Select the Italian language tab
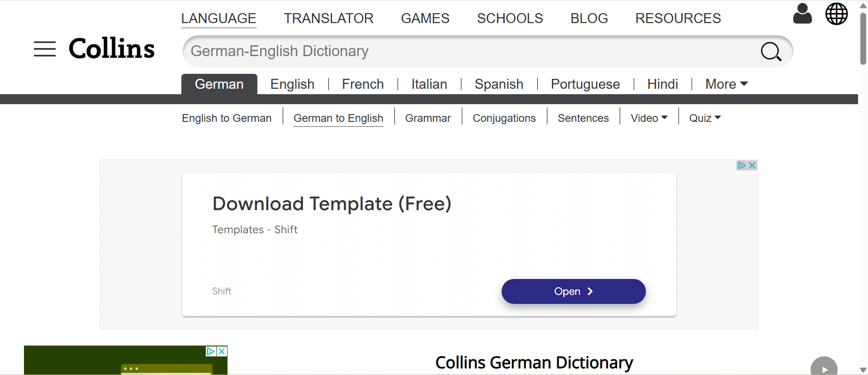The height and width of the screenshot is (375, 868). [429, 84]
